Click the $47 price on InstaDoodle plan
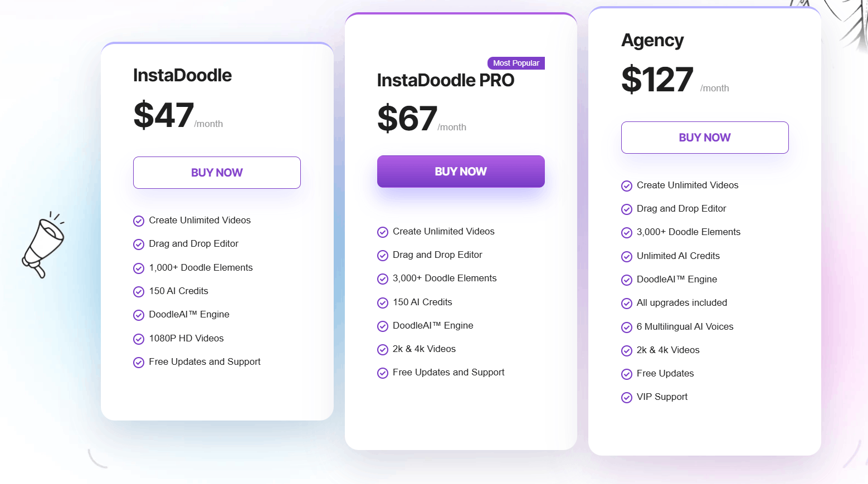Image resolution: width=868 pixels, height=484 pixels. click(x=164, y=115)
